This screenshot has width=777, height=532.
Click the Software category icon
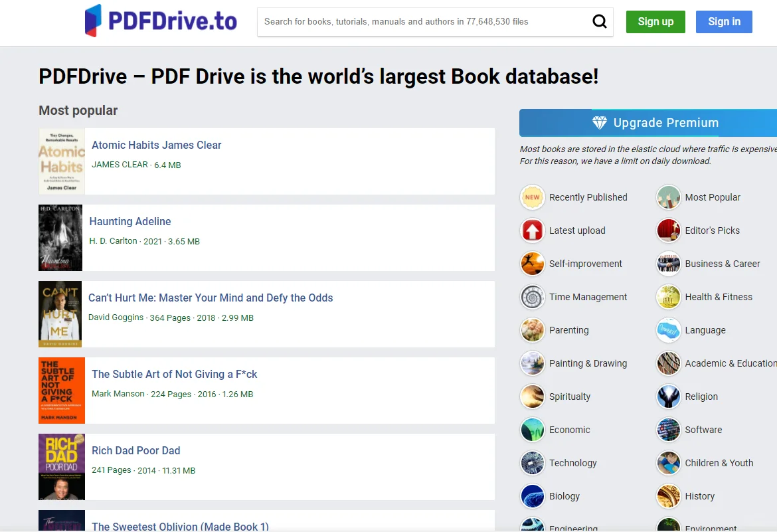tap(669, 430)
